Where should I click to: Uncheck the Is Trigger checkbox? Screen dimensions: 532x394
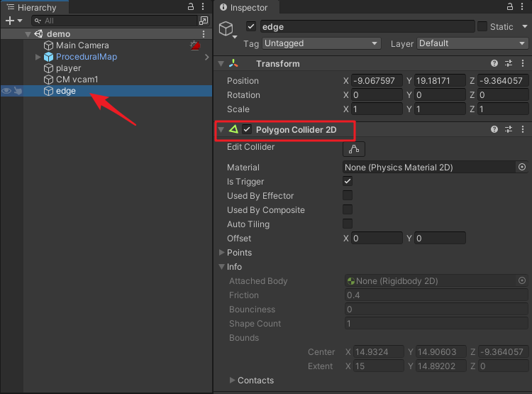click(348, 181)
